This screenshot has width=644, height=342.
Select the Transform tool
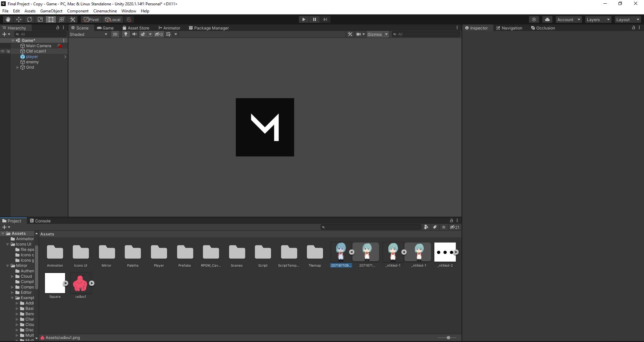click(x=62, y=19)
